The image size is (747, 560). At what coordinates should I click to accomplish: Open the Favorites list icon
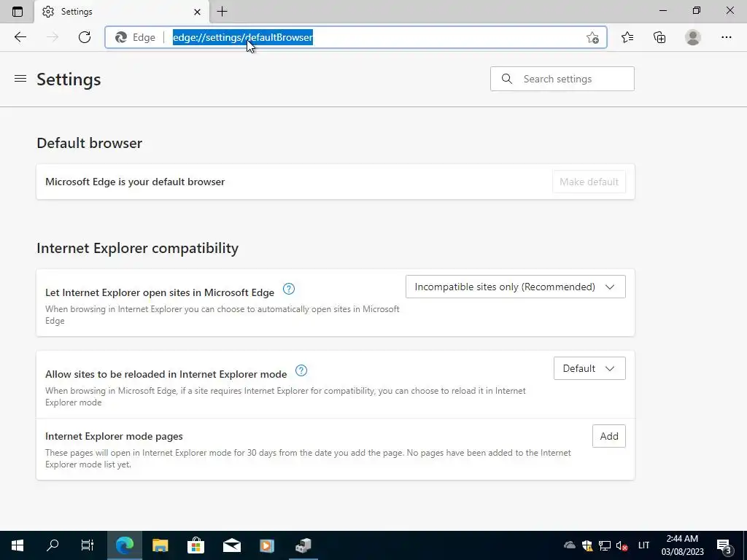point(627,37)
